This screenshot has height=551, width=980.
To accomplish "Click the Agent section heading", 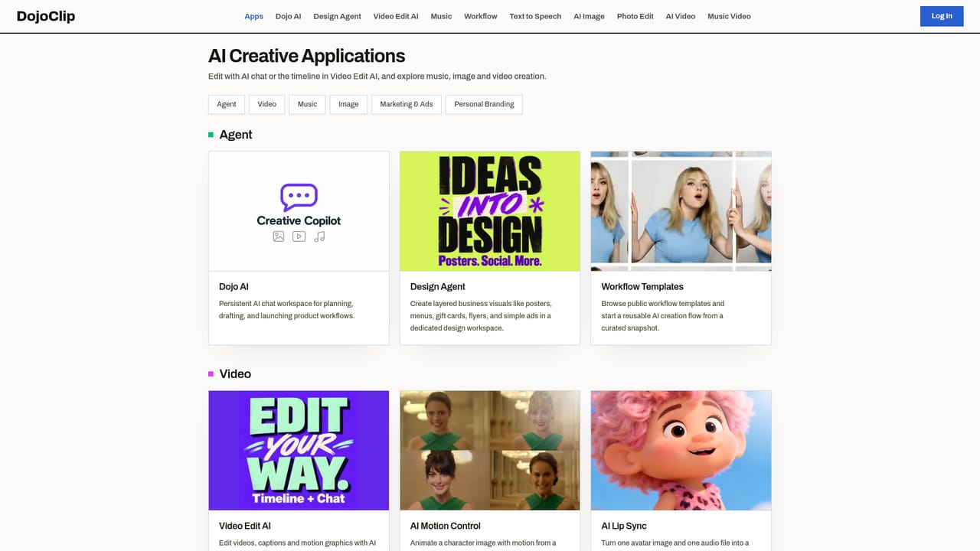I will click(x=236, y=135).
